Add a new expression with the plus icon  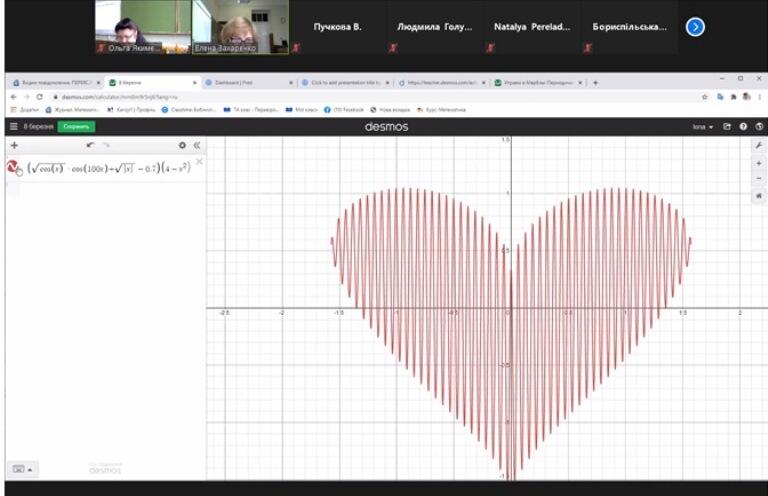[x=14, y=145]
